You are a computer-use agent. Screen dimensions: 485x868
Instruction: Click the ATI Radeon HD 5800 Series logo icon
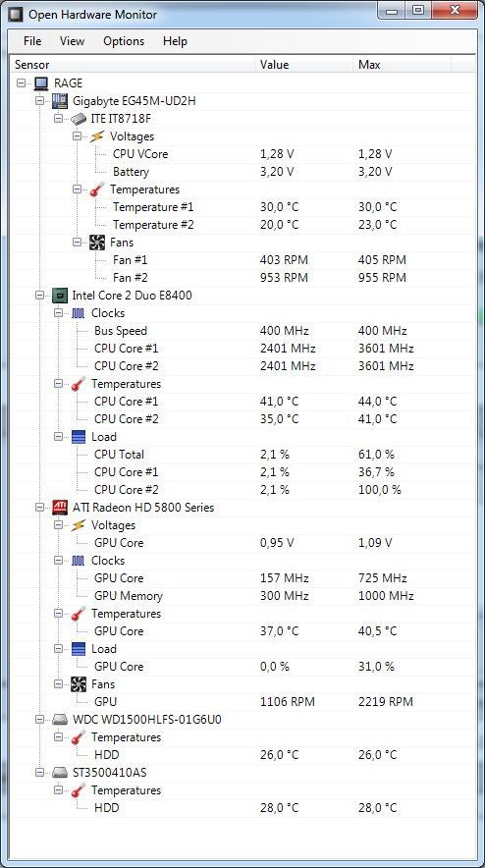[60, 508]
